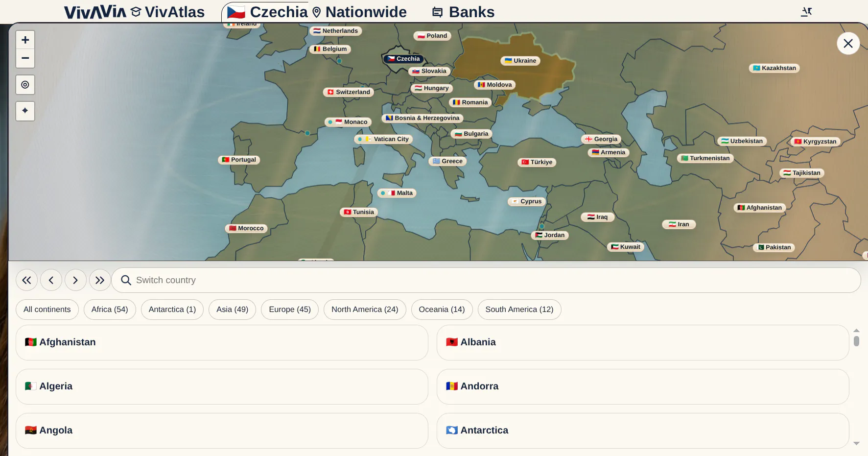Go to previous country arrow

[x=51, y=280]
